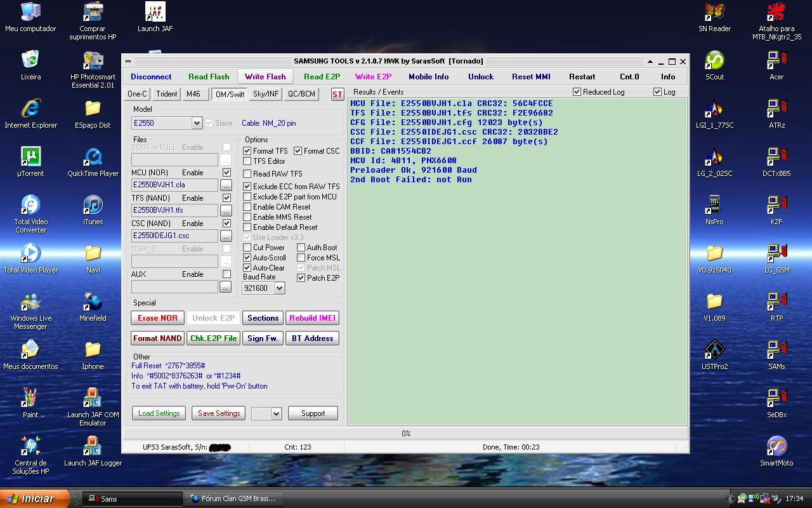Viewport: 812px width, 508px height.
Task: Enable CAM Reset checkbox
Action: (247, 207)
